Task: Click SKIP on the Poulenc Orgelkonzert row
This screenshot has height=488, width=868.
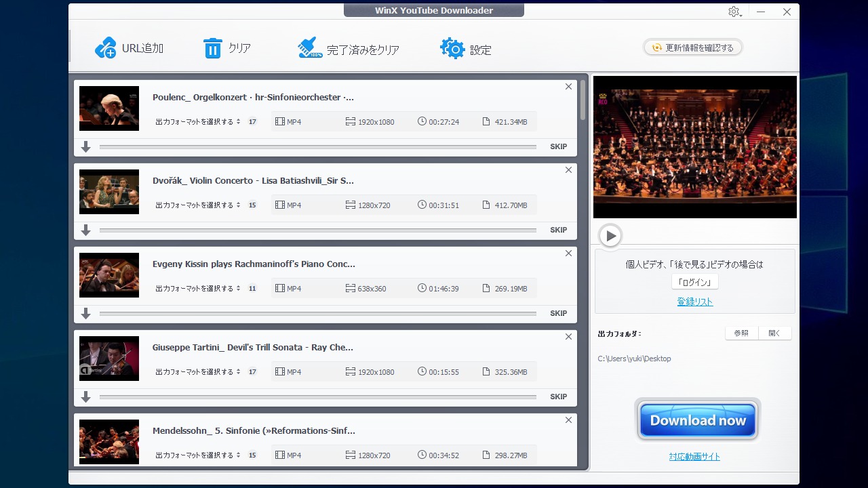Action: pos(558,146)
